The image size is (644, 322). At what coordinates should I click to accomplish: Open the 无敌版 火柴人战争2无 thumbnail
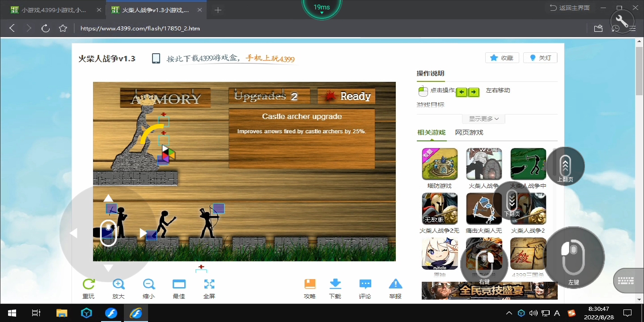440,208
